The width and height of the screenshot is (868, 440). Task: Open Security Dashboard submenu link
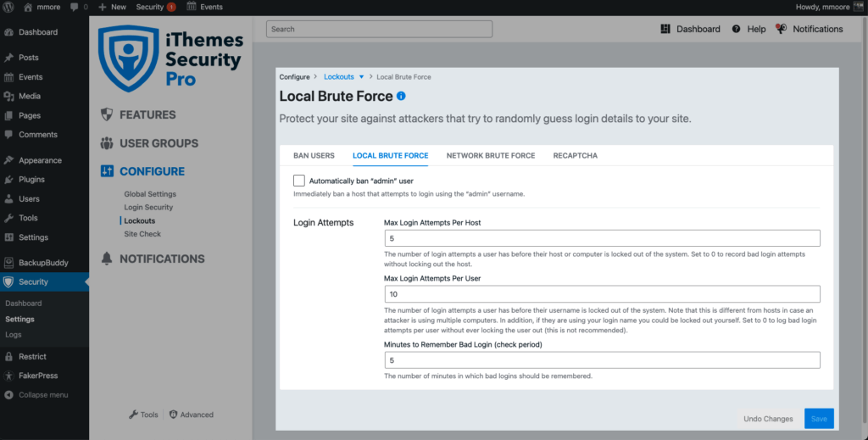click(23, 304)
